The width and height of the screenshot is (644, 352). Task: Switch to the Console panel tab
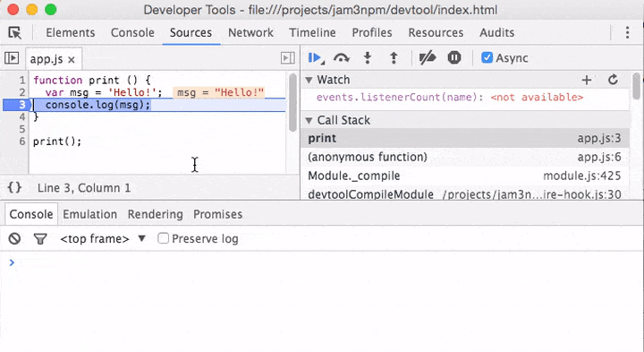132,32
